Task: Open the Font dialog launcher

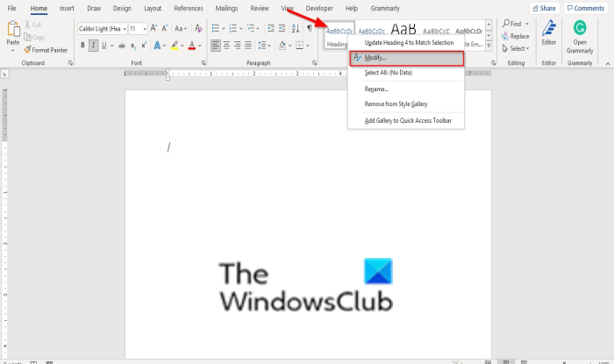Action: click(x=203, y=63)
